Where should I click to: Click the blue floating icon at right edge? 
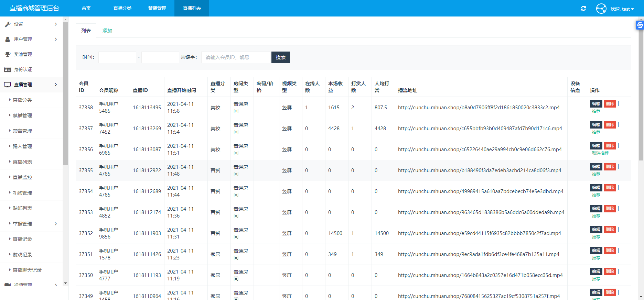pos(640,25)
